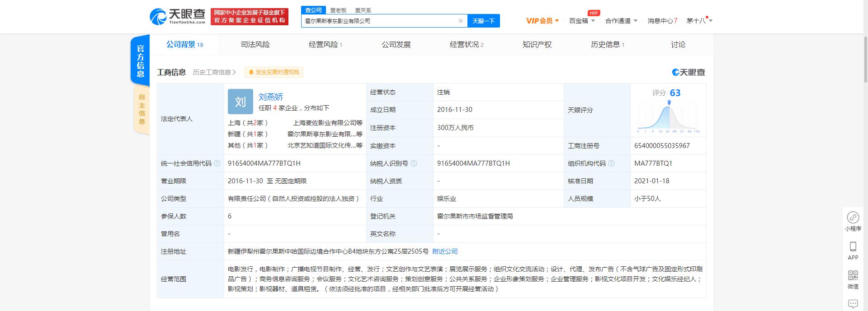The width and height of the screenshot is (868, 311).
Task: Click the 刘 avatar of the legal representative
Action: pos(240,102)
